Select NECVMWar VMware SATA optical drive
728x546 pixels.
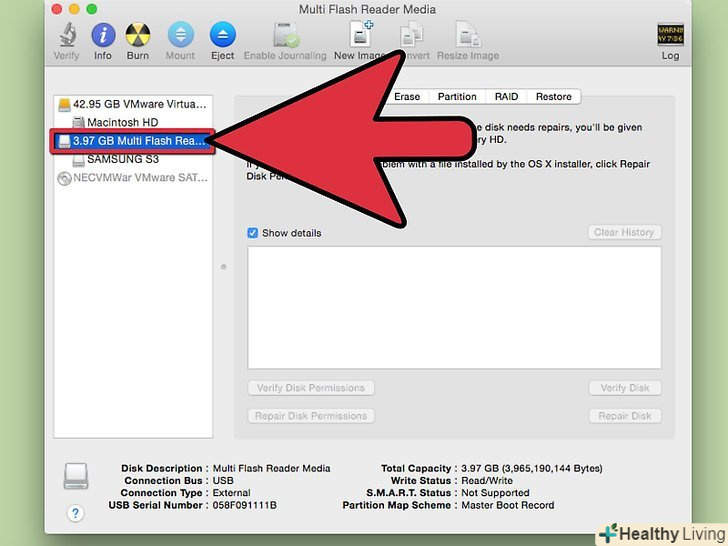click(x=133, y=178)
